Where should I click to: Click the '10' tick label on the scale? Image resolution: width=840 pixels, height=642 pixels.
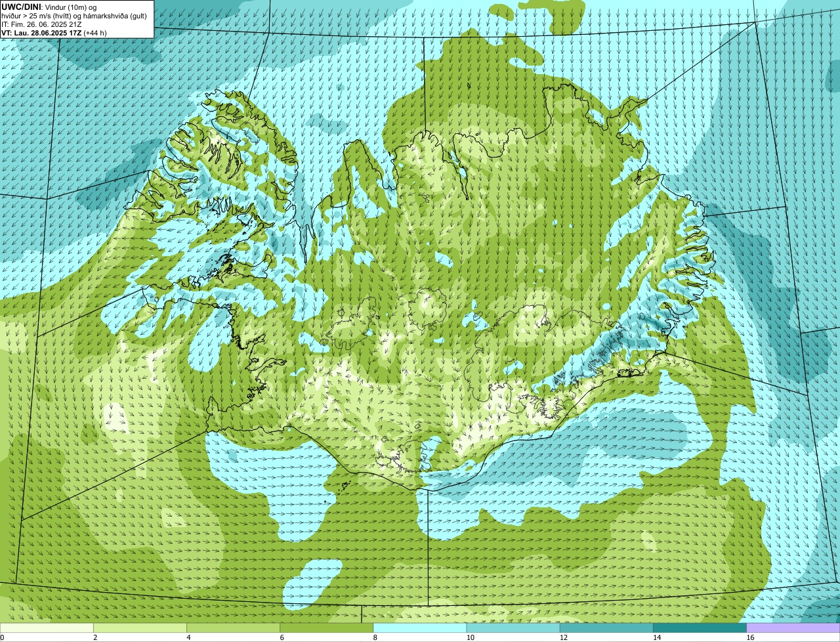(x=471, y=637)
